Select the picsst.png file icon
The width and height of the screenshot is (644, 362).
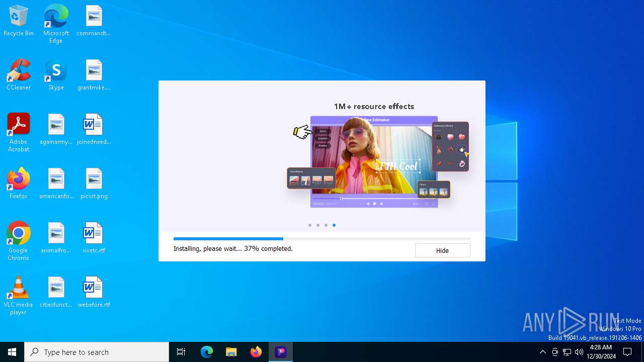click(94, 184)
